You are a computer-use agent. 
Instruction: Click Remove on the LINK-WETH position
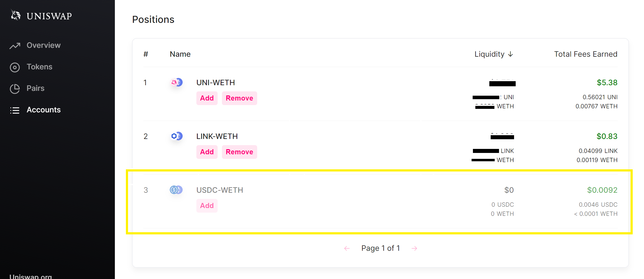[239, 152]
